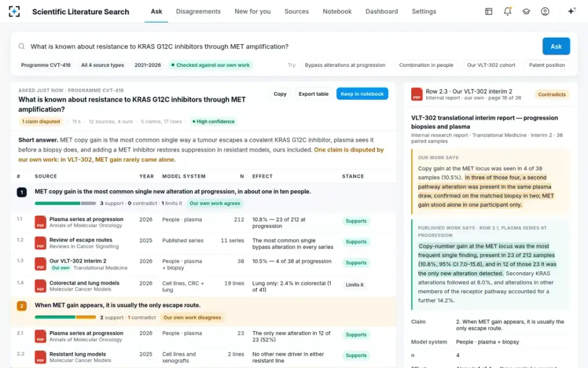
Task: Open the Settings tab
Action: pos(424,11)
